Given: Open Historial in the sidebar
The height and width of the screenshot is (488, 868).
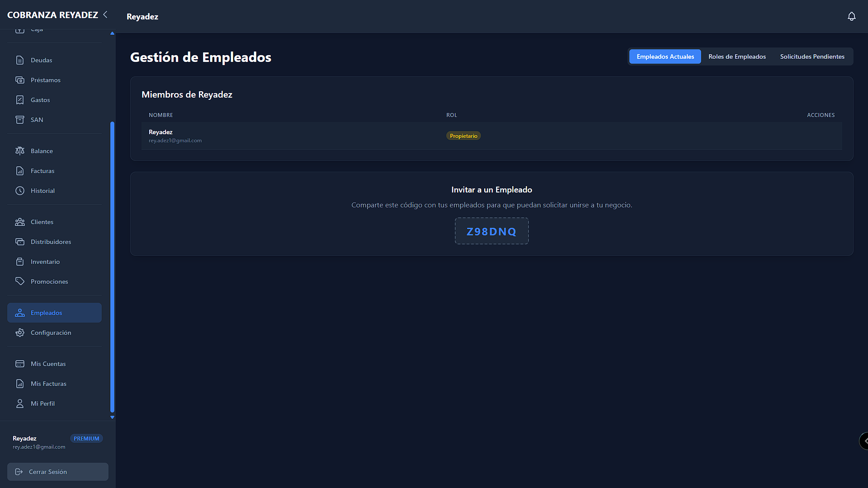Looking at the screenshot, I should pos(54,191).
